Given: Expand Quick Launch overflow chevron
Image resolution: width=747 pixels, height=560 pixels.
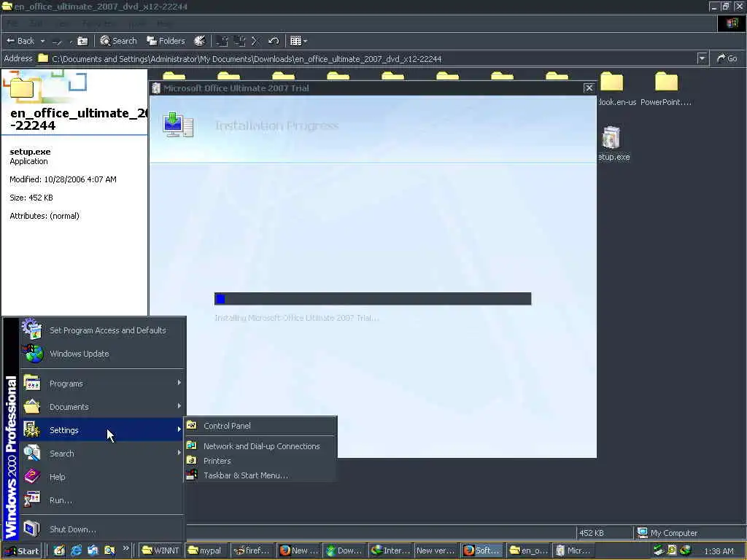Looking at the screenshot, I should (125, 548).
